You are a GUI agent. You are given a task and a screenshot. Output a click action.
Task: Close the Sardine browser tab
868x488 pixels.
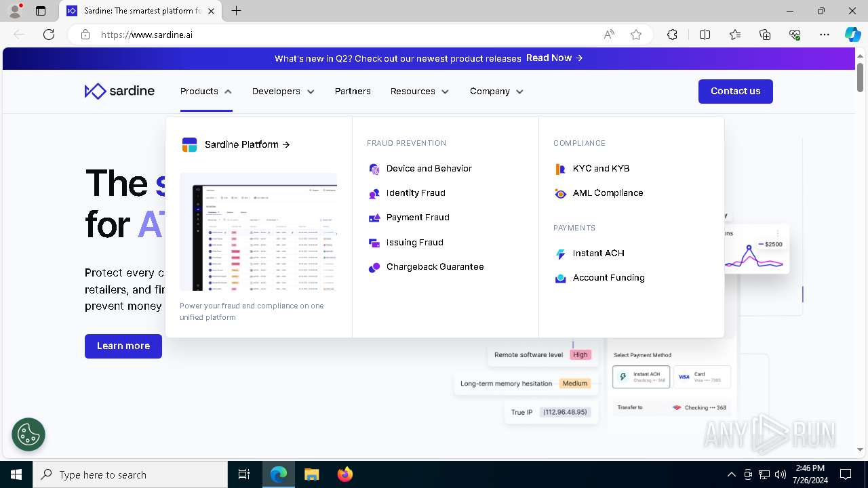point(212,11)
